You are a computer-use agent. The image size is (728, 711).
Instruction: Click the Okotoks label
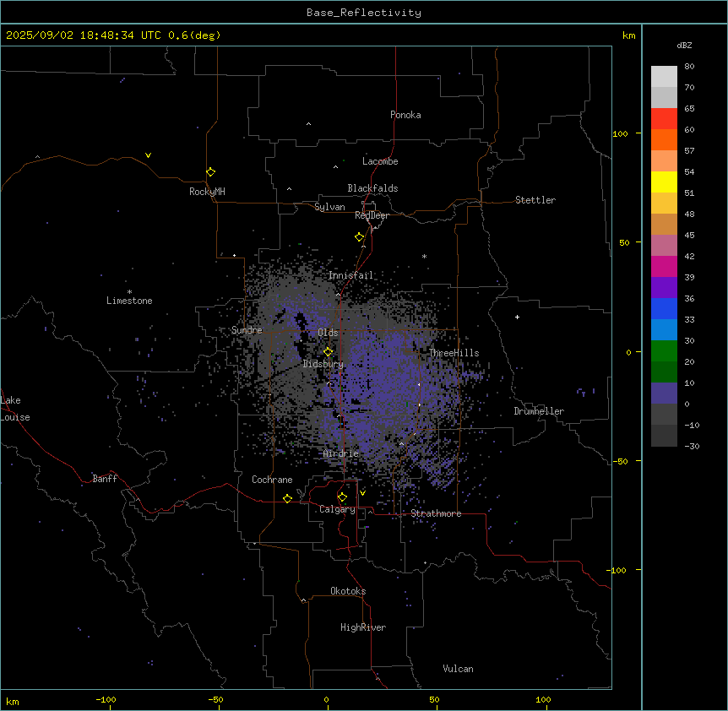pos(348,591)
